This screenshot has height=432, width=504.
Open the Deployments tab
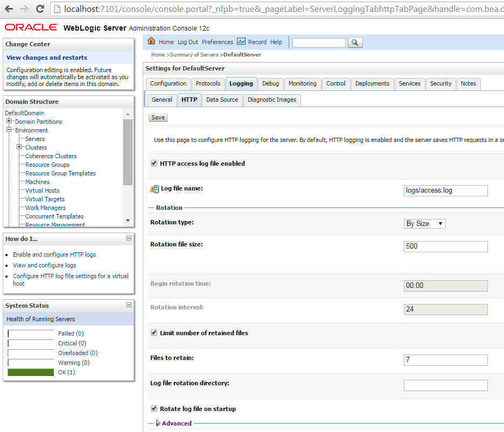tap(372, 83)
